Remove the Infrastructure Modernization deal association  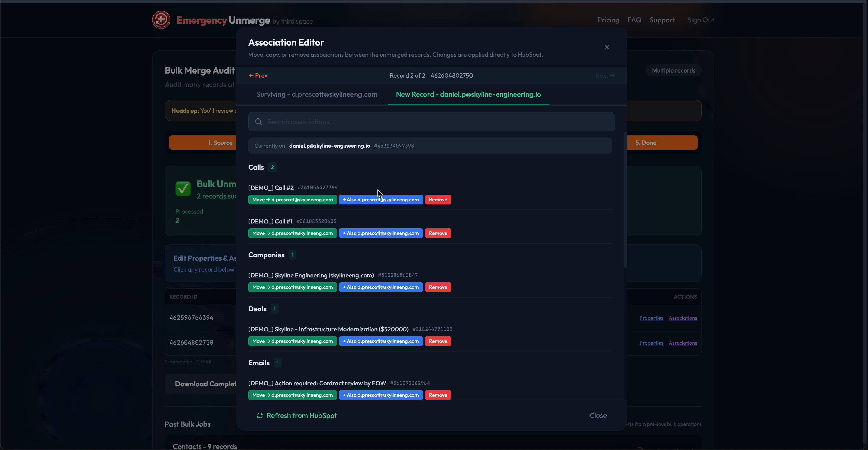tap(438, 341)
